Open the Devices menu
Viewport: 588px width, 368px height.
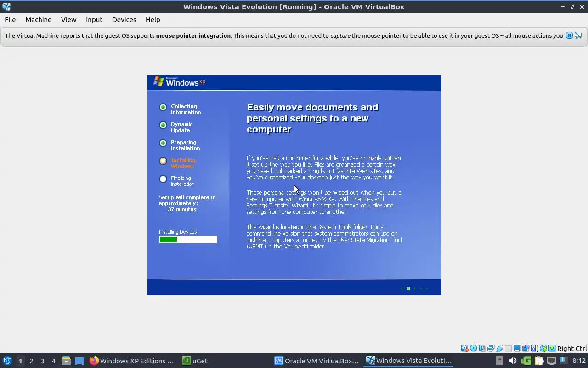124,20
